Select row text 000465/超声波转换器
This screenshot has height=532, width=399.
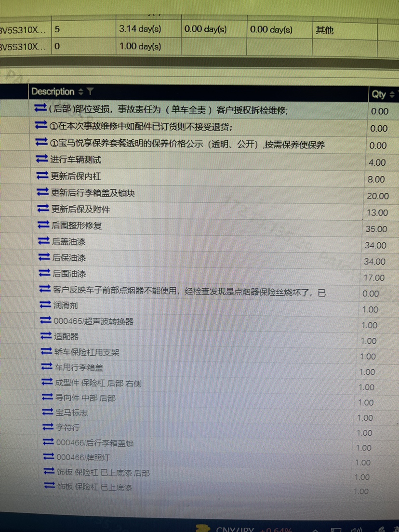pyautogui.click(x=93, y=321)
